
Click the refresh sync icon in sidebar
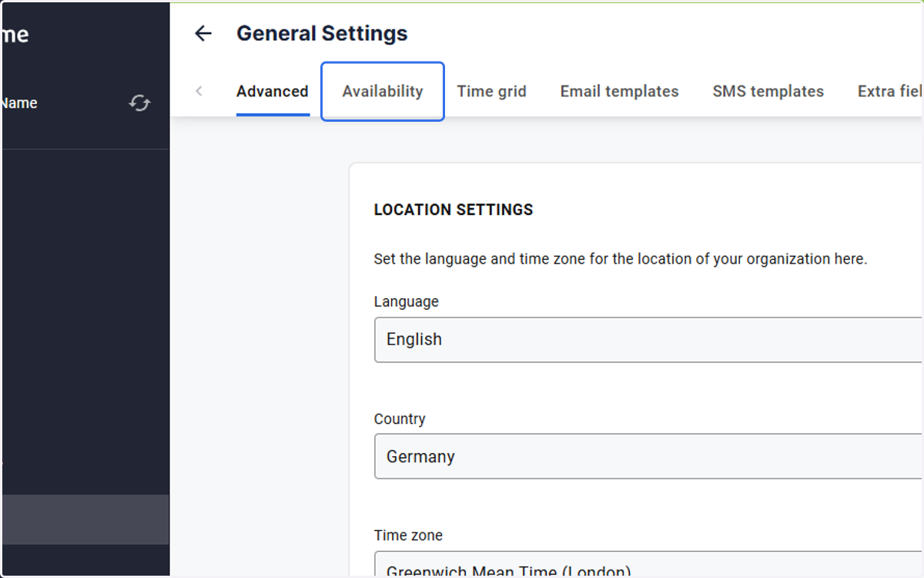[139, 102]
